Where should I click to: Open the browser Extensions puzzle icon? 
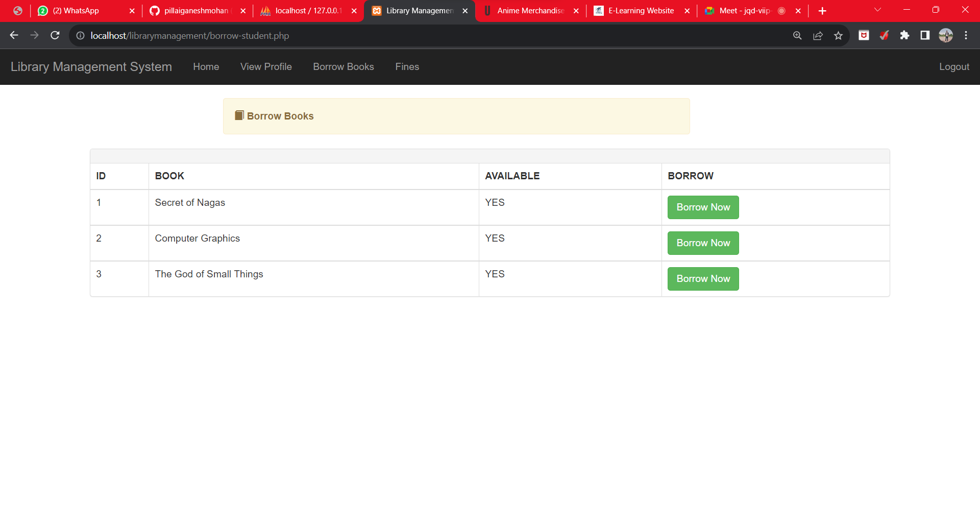(905, 35)
